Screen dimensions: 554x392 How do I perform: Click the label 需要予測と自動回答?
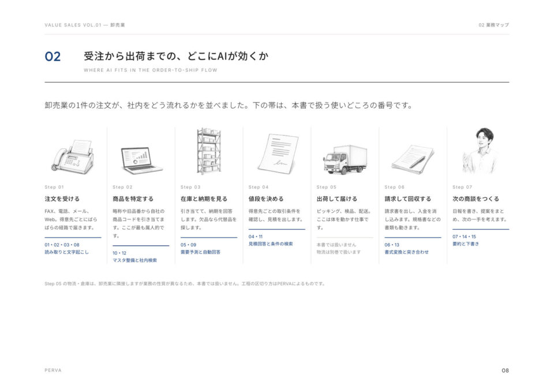tap(200, 252)
